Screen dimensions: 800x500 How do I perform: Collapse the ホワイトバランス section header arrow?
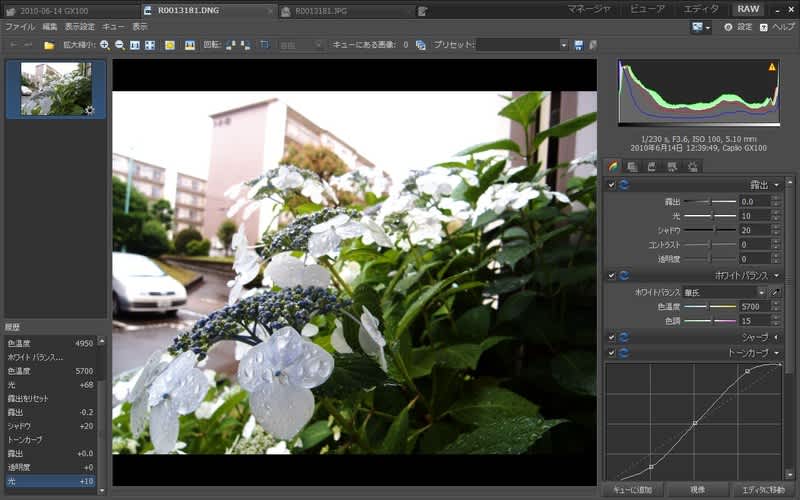point(777,276)
